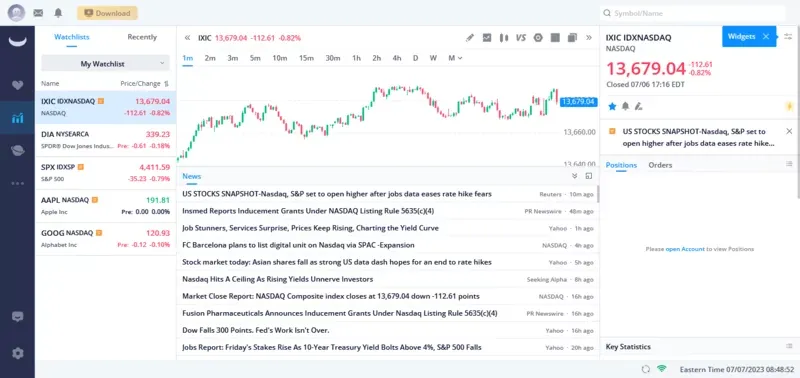Select AAPL NASDAQ in the watchlist
Viewport: 800px width, 378px height.
[106, 206]
